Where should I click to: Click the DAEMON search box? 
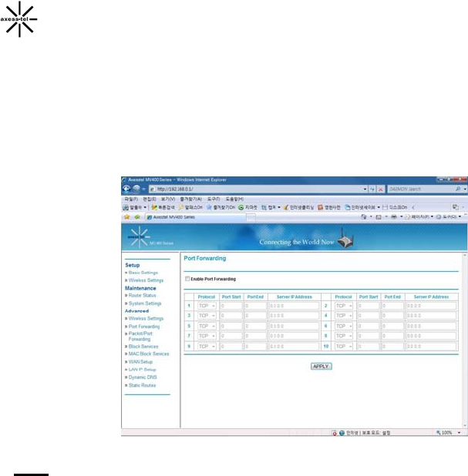click(x=421, y=189)
